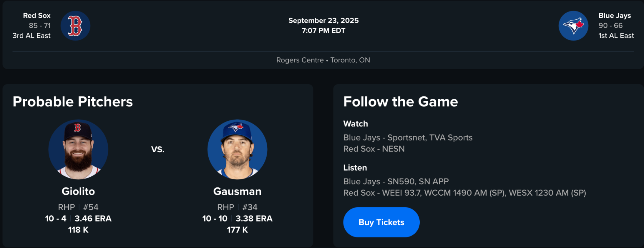Click the Giolito pitcher name

click(78, 191)
